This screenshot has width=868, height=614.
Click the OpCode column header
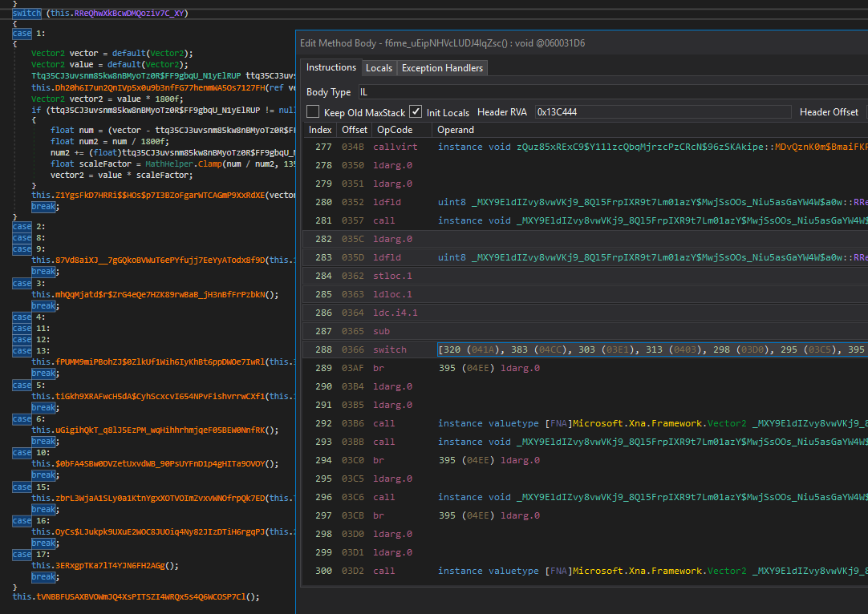coord(395,130)
